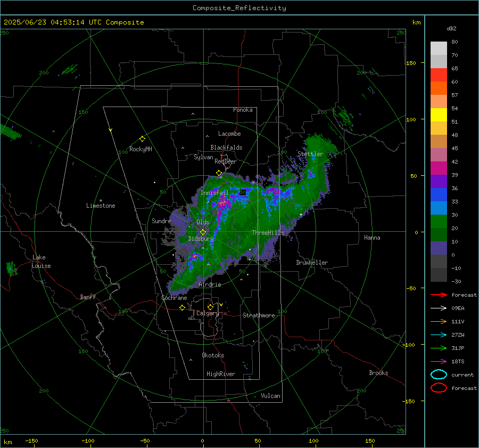479x448 pixels.
Task: Click the red forecast arrow in legend
Action: point(439,295)
